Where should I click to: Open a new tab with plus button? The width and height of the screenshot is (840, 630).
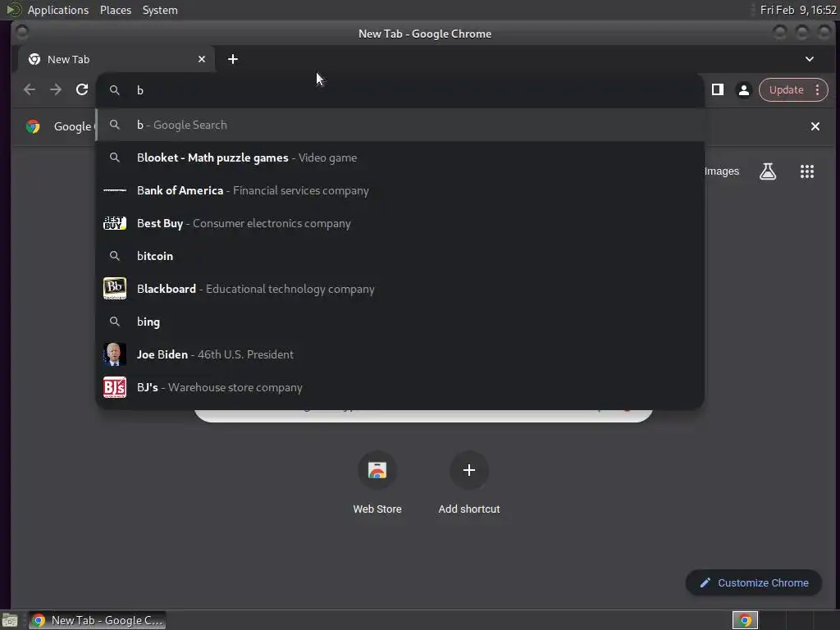pos(232,59)
